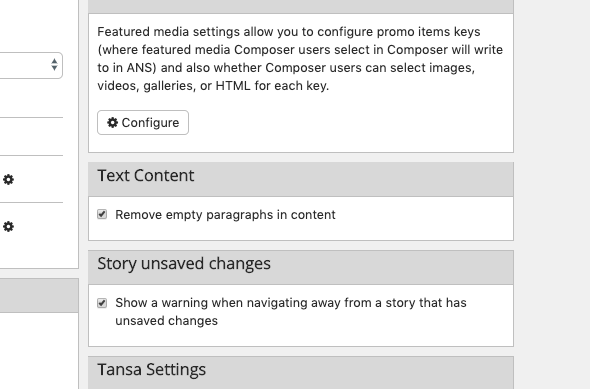Click the lower gear icon in left panel
Image resolution: width=590 pixels, height=389 pixels.
point(8,226)
